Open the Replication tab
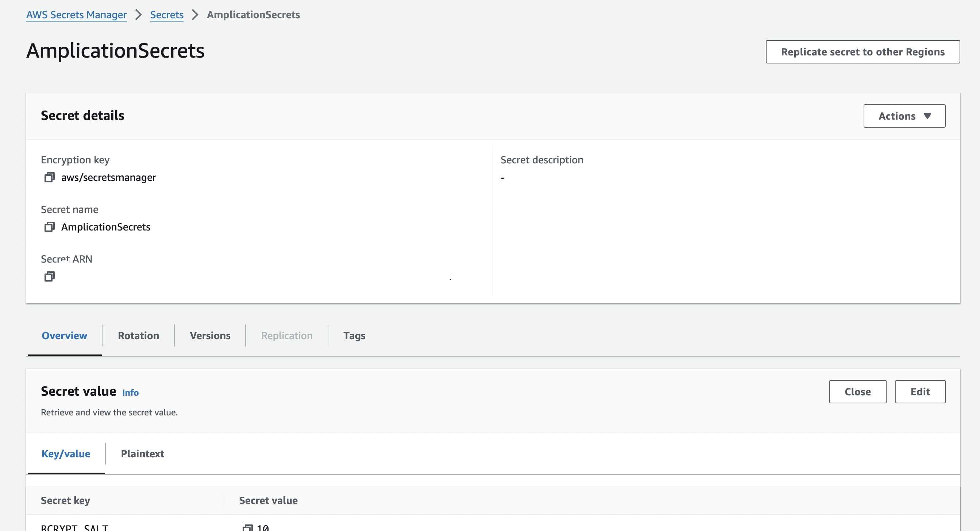Image resolution: width=980 pixels, height=531 pixels. pyautogui.click(x=287, y=336)
